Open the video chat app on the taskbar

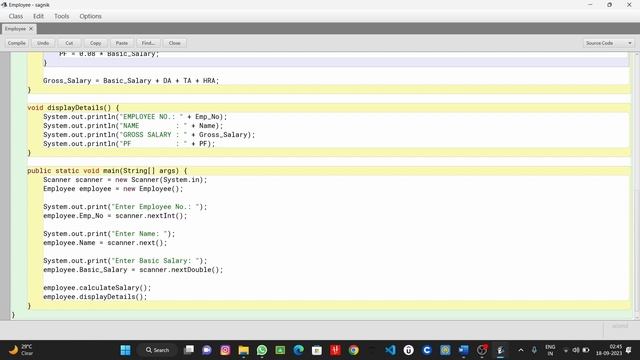tap(207, 350)
